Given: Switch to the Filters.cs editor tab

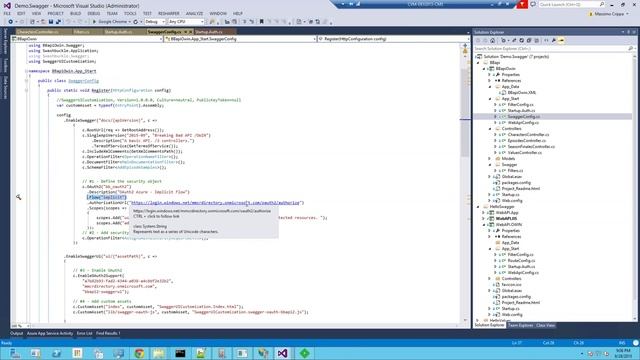Looking at the screenshot, I should point(81,32).
